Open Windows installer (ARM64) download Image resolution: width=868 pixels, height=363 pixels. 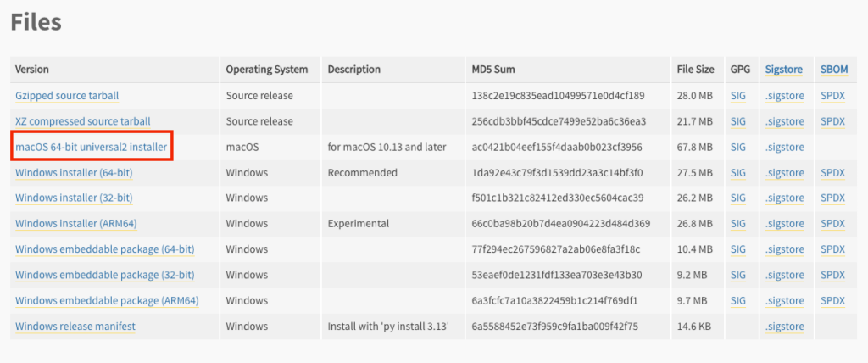76,224
